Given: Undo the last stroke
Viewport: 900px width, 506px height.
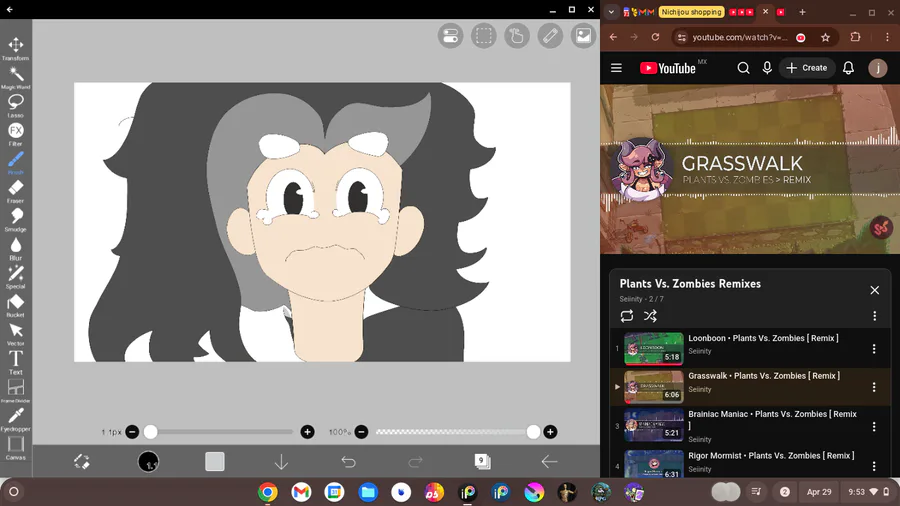Looking at the screenshot, I should [348, 461].
